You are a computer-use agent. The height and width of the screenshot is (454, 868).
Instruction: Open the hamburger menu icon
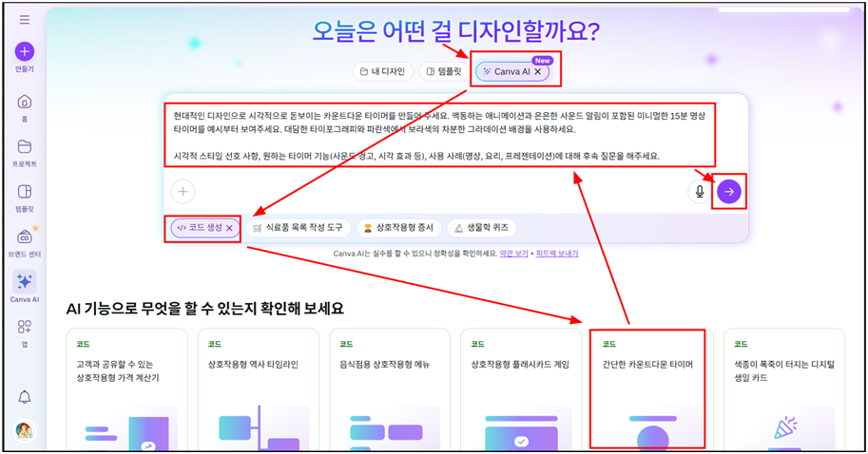point(25,20)
